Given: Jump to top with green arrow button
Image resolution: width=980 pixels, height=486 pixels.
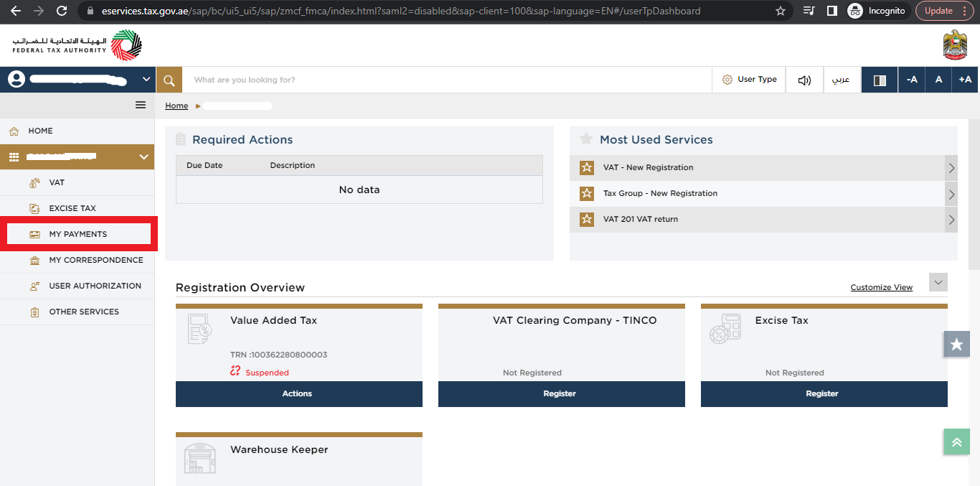Looking at the screenshot, I should (x=956, y=442).
